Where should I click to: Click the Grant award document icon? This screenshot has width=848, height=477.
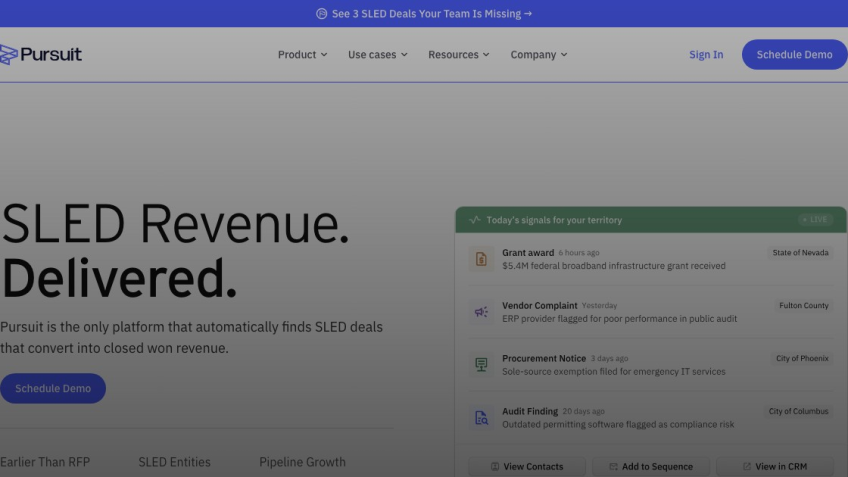click(x=481, y=259)
